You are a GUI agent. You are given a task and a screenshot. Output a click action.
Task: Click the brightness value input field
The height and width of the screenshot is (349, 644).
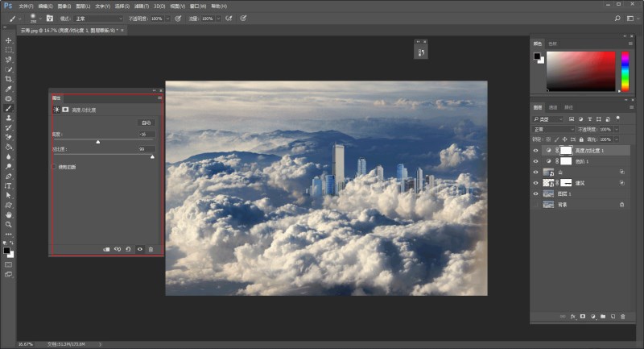point(146,134)
